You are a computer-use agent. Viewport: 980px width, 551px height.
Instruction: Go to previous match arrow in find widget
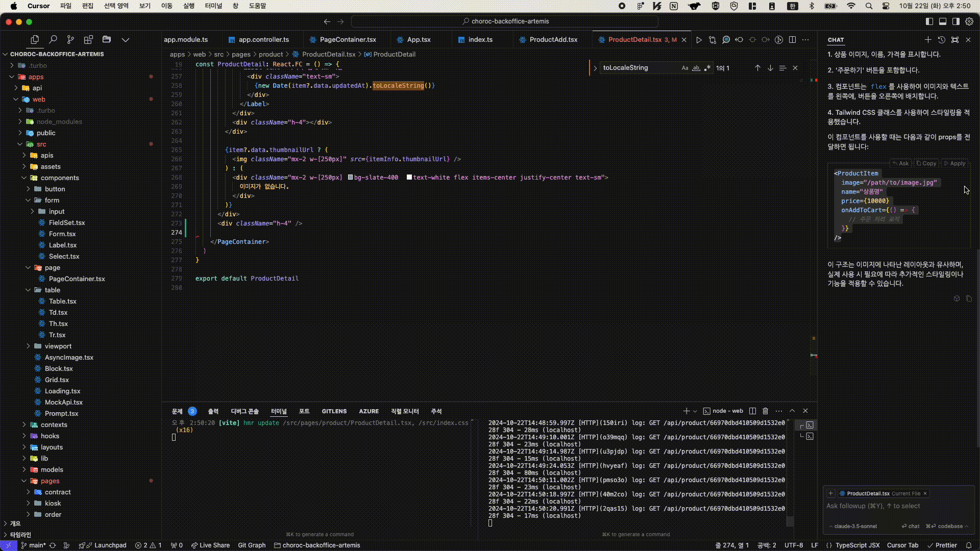coord(757,68)
